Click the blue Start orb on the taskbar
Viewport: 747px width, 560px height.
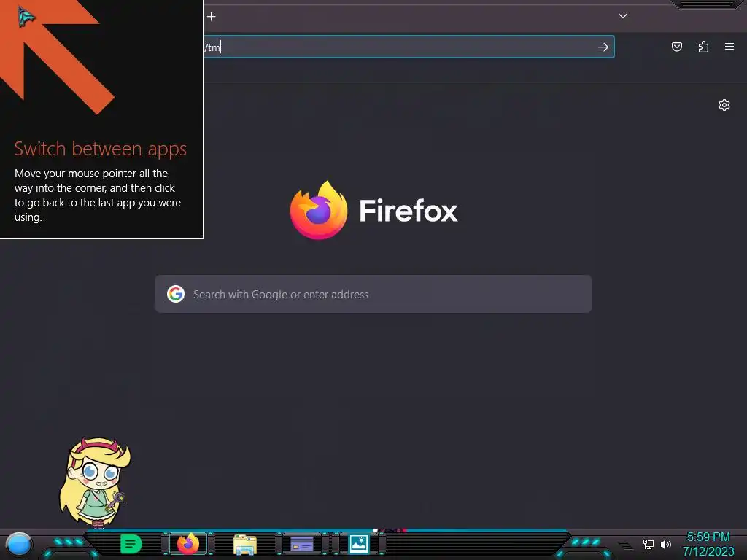[x=19, y=545]
